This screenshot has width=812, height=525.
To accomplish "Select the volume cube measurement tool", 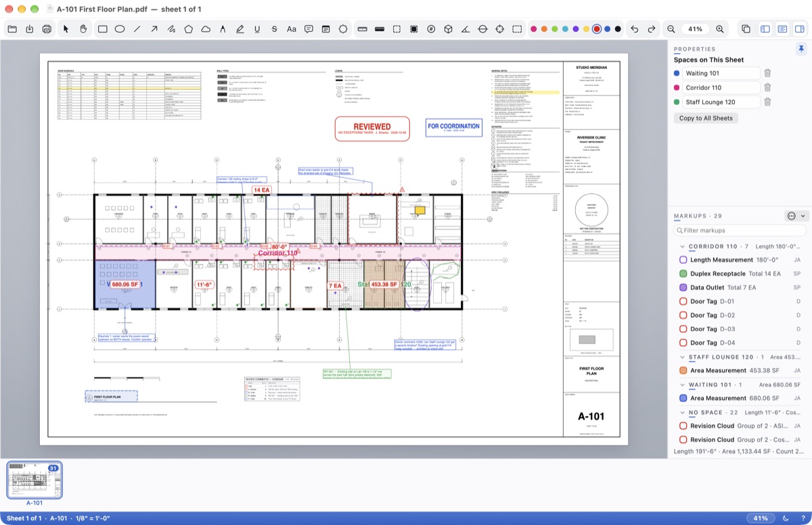I will [448, 29].
